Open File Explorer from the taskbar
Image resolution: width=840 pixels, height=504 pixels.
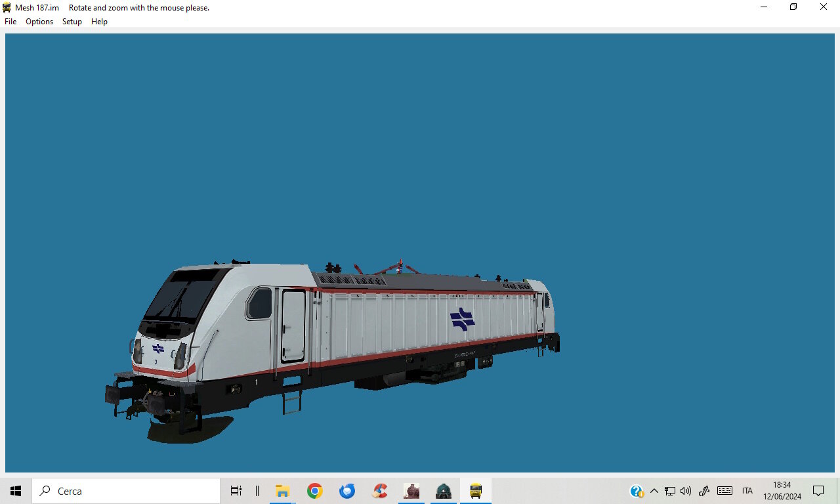(283, 491)
